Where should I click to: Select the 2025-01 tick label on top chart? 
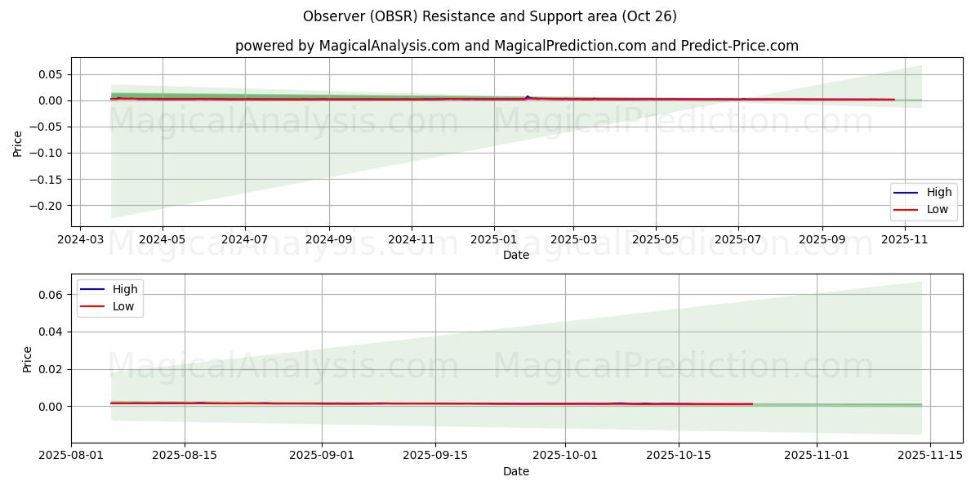click(x=493, y=240)
